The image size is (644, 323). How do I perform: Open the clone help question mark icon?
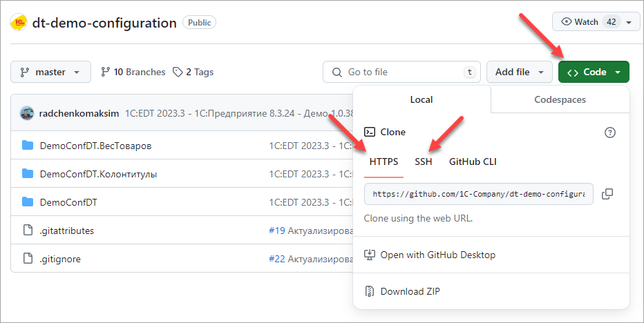(609, 133)
